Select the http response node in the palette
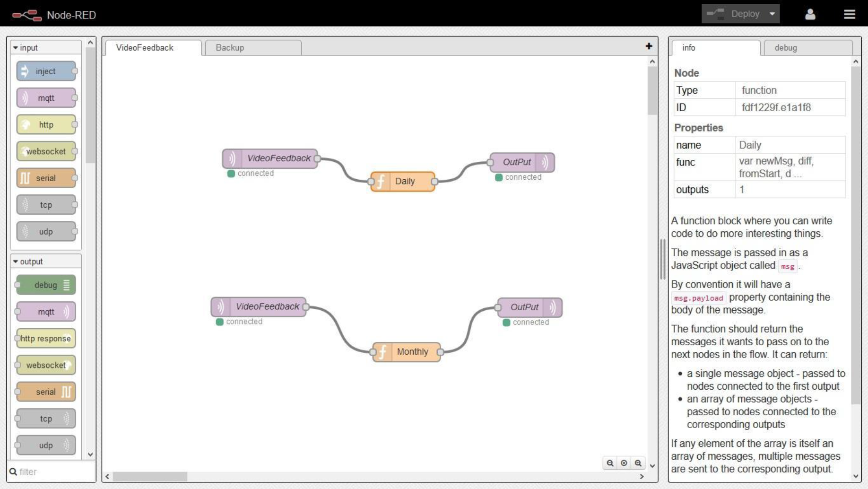Screen dimensions: 868x489 [x=46, y=339]
